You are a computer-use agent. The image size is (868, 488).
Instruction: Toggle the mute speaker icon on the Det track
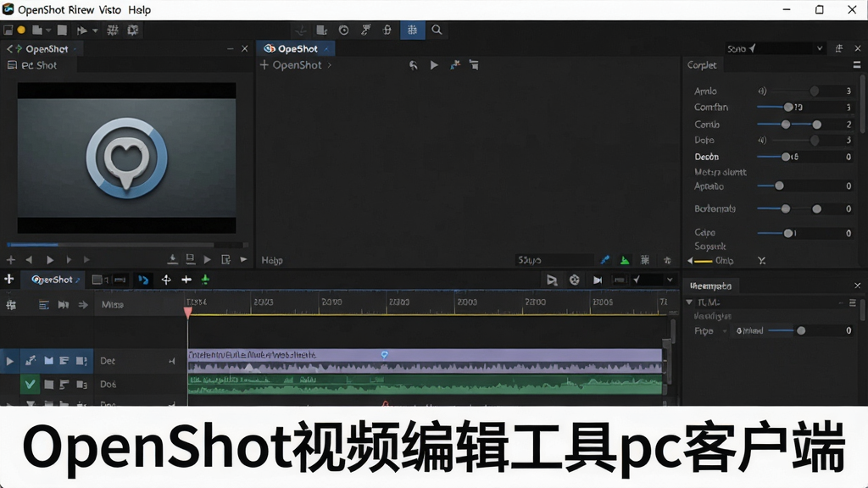coord(172,361)
